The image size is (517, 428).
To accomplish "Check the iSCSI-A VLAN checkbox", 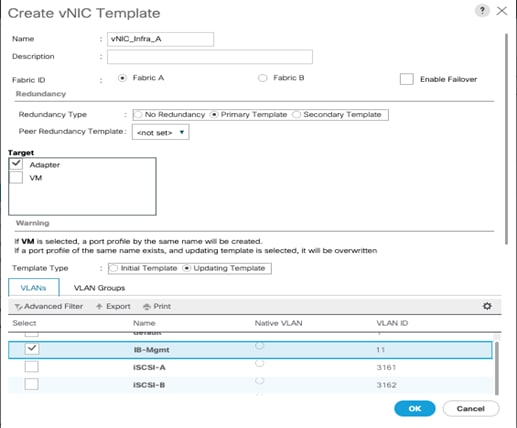I will click(32, 367).
